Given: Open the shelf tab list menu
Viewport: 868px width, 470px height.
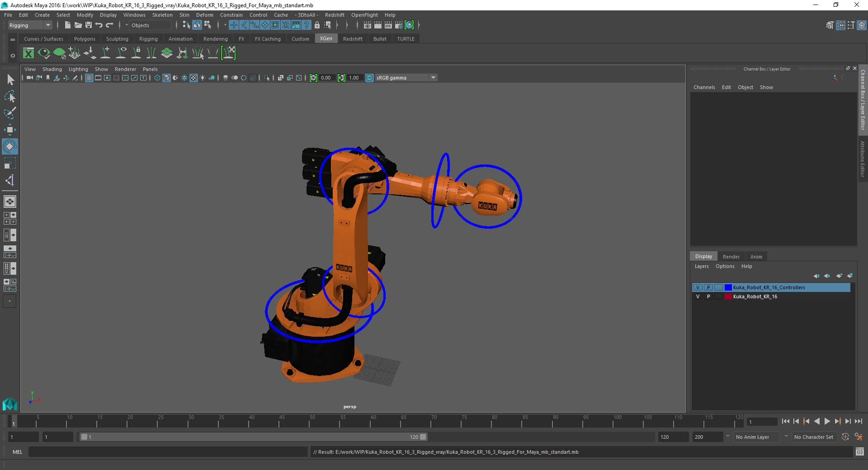Looking at the screenshot, I should (13, 39).
